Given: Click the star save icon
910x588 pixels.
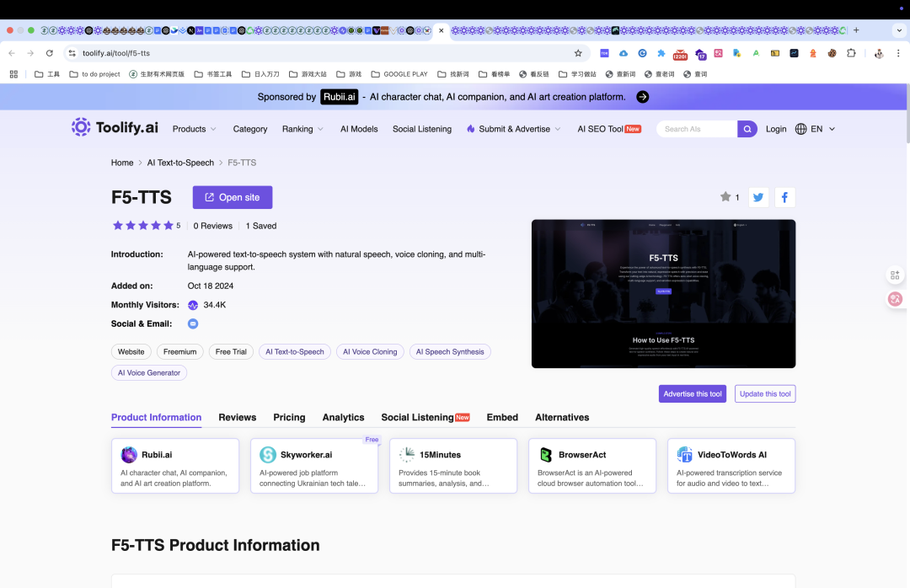Looking at the screenshot, I should 725,197.
